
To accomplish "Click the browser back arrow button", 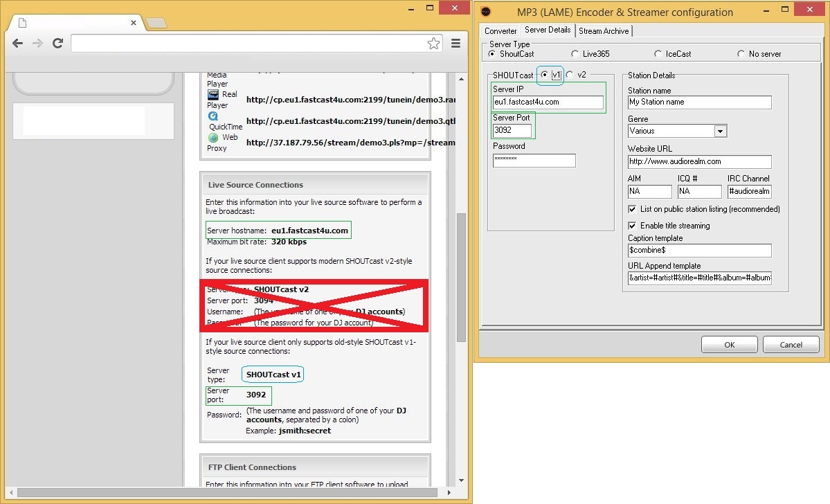I will click(x=18, y=44).
